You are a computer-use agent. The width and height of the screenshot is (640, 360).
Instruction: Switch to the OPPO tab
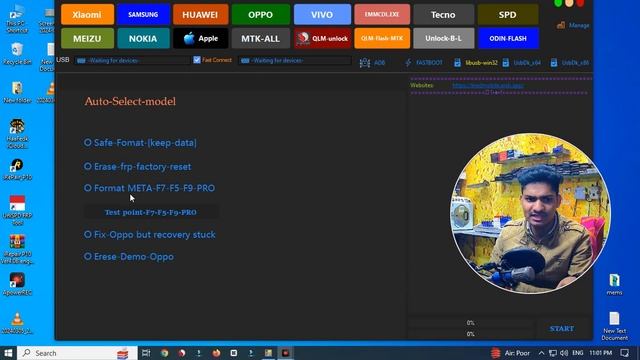260,15
